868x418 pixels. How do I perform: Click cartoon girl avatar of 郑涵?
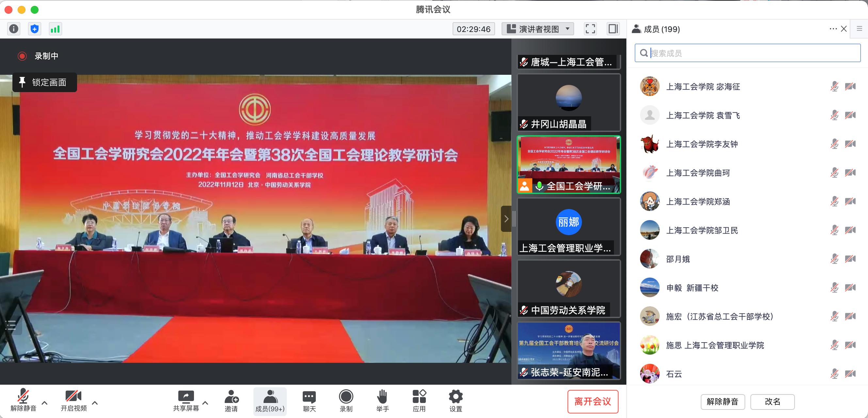click(650, 201)
